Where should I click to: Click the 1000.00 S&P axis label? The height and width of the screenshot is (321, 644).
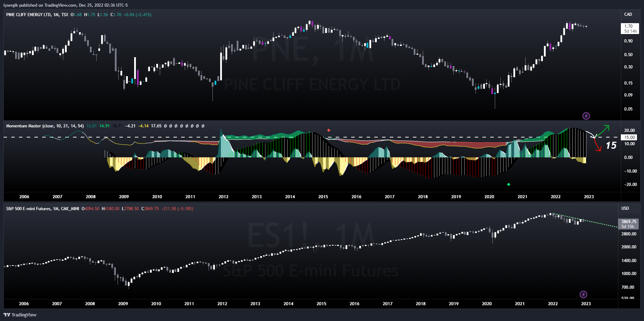(x=629, y=274)
